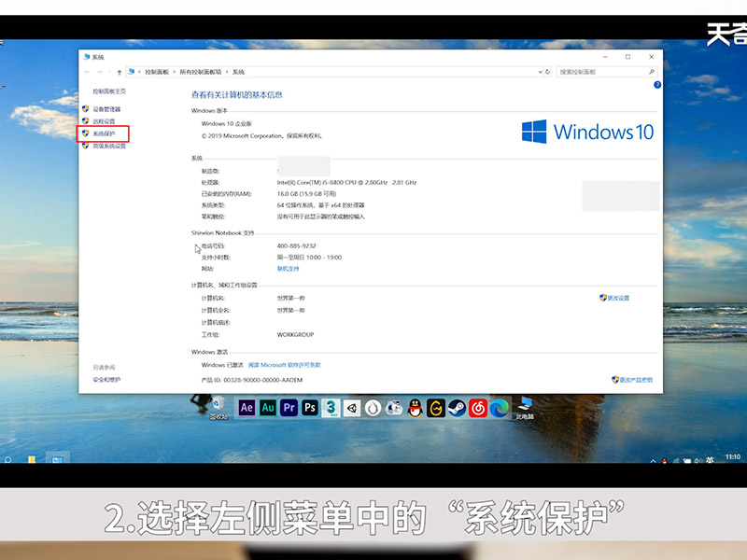Open the white water-drop dock icon
The height and width of the screenshot is (560, 747).
click(373, 408)
